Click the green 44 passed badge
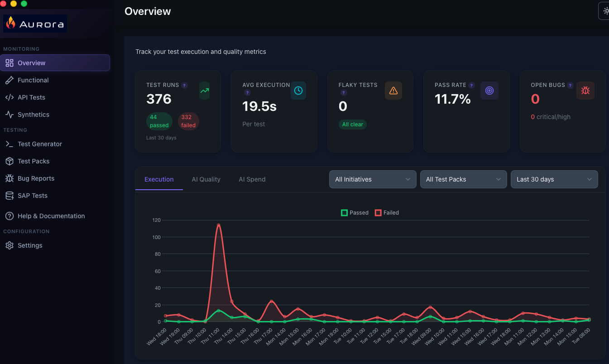609x364 pixels. (159, 121)
